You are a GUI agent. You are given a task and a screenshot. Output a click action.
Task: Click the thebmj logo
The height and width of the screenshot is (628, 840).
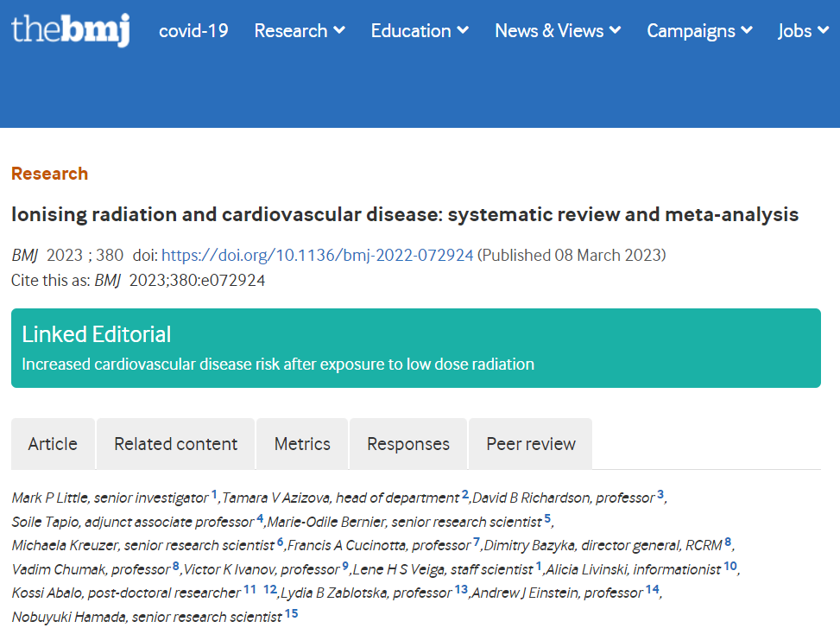70,30
